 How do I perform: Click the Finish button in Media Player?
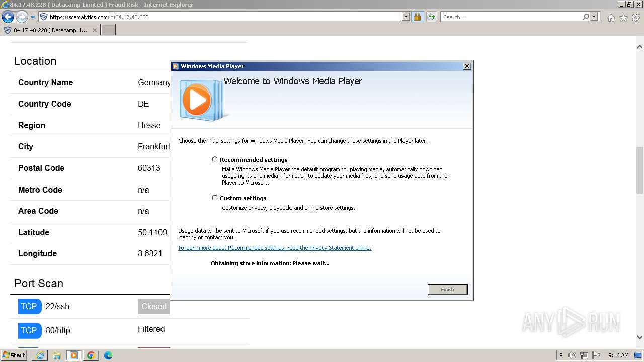tap(447, 289)
